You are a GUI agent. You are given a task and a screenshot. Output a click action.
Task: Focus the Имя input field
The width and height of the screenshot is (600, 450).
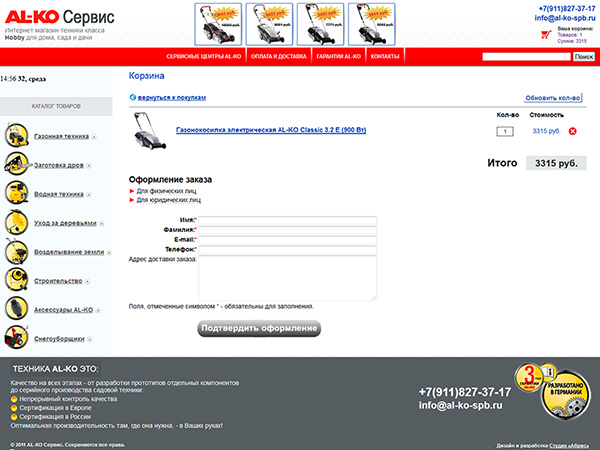click(x=288, y=220)
